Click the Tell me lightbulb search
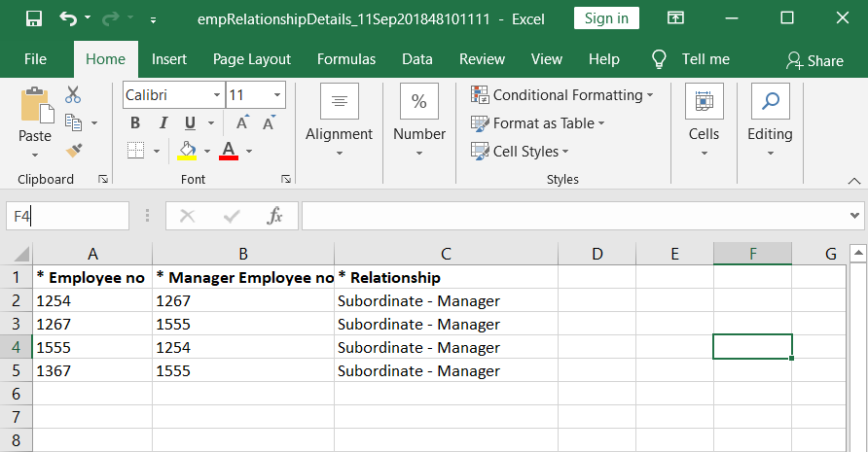Image resolution: width=868 pixels, height=452 pixels. [x=690, y=59]
